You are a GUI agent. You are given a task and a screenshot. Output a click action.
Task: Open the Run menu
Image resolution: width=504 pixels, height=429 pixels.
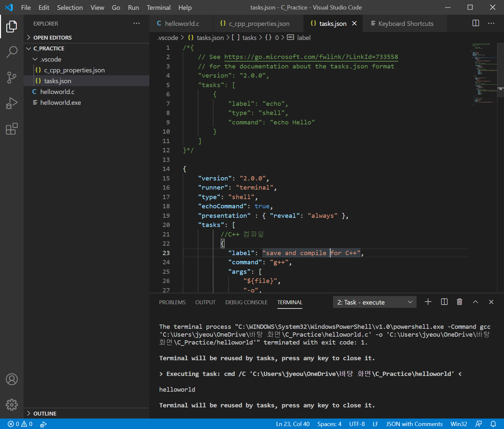133,8
